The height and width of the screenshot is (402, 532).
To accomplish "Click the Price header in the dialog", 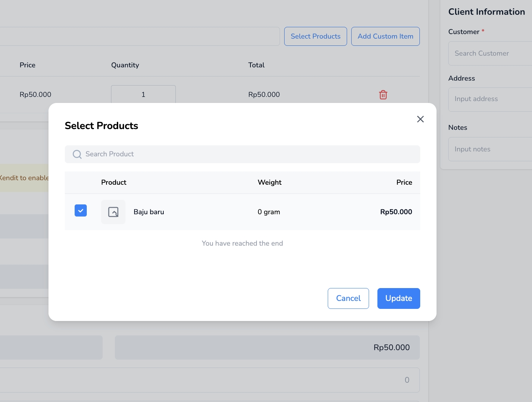I will point(404,182).
